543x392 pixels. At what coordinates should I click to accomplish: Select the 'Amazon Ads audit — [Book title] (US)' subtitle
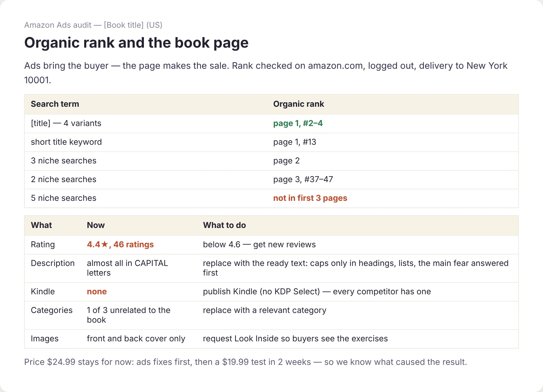click(93, 25)
